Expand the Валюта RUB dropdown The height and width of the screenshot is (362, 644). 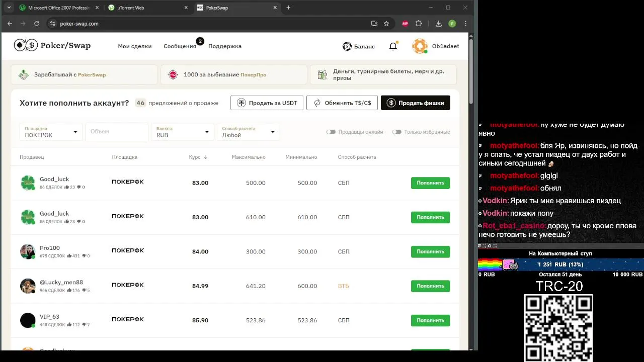click(183, 132)
